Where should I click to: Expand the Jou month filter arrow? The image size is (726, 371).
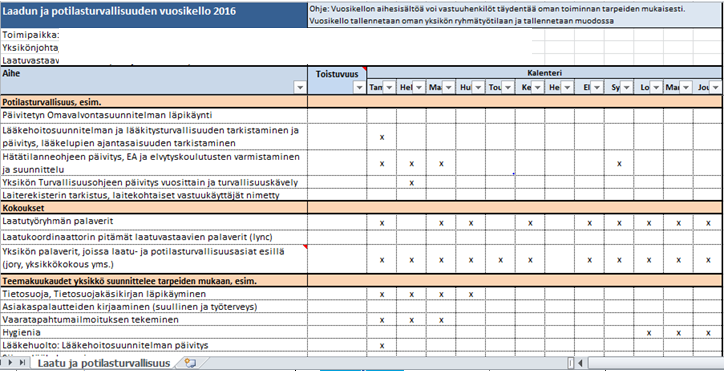pyautogui.click(x=715, y=87)
